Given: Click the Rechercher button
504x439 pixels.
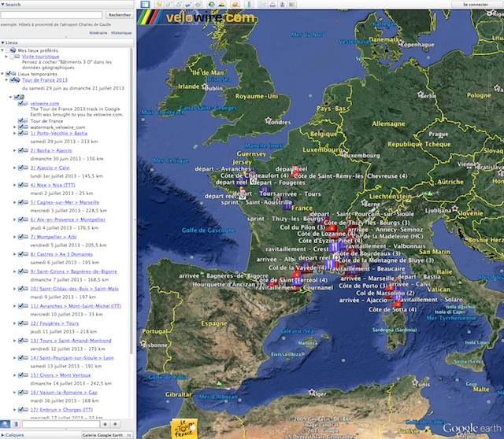Looking at the screenshot, I should 120,15.
